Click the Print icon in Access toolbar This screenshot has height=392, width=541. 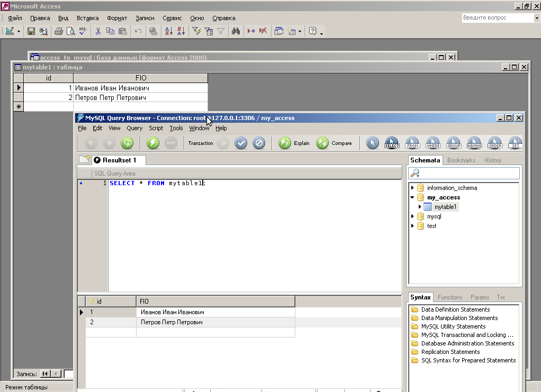[x=59, y=31]
